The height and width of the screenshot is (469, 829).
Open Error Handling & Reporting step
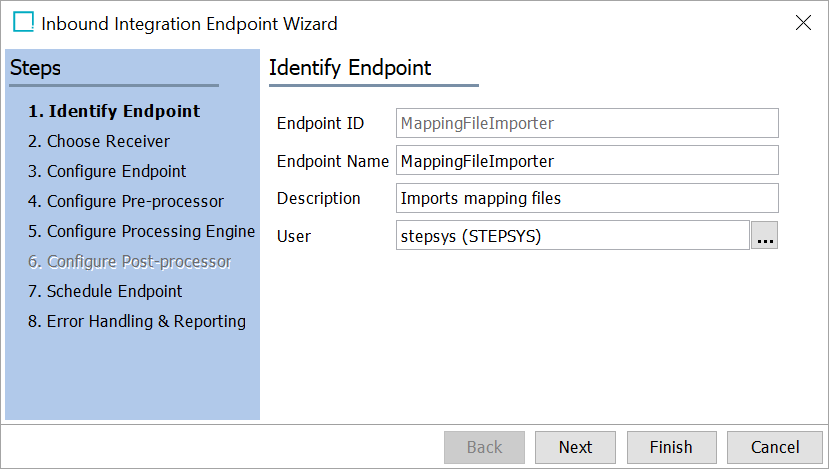point(137,321)
